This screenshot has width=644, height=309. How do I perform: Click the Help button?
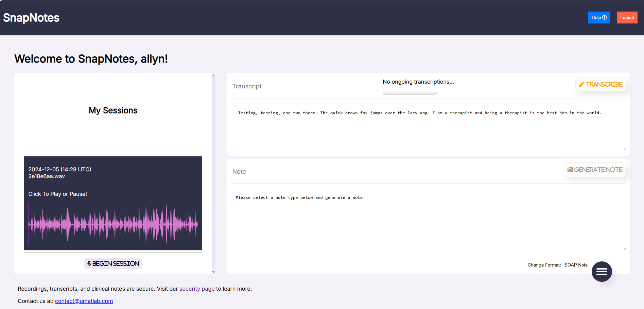tap(599, 18)
